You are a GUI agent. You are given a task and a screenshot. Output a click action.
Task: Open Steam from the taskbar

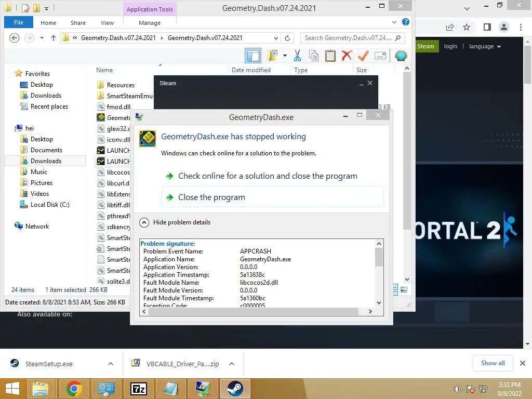(x=235, y=389)
